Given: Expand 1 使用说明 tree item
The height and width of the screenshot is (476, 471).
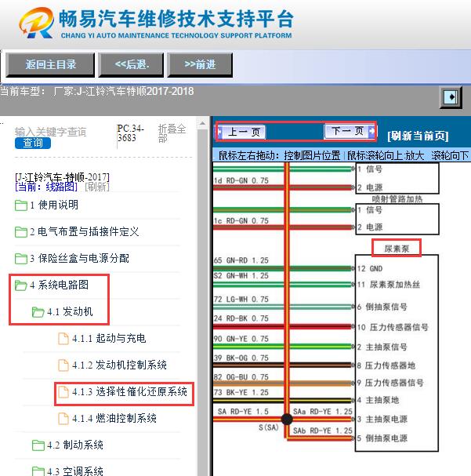Looking at the screenshot, I should [54, 205].
